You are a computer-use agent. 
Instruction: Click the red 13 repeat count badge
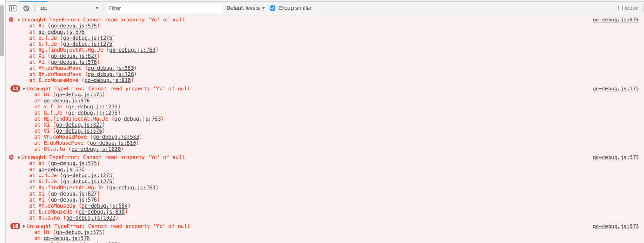(15, 88)
